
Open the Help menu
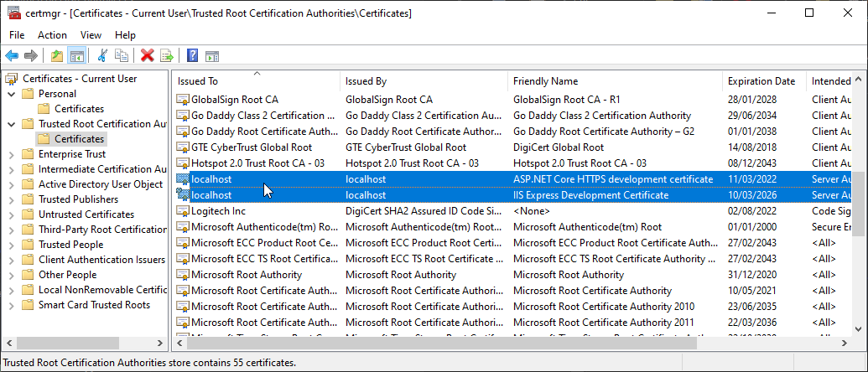pyautogui.click(x=125, y=35)
